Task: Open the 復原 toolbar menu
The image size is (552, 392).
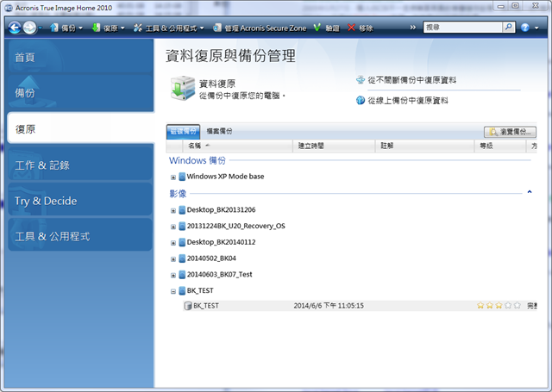Action: click(x=109, y=28)
